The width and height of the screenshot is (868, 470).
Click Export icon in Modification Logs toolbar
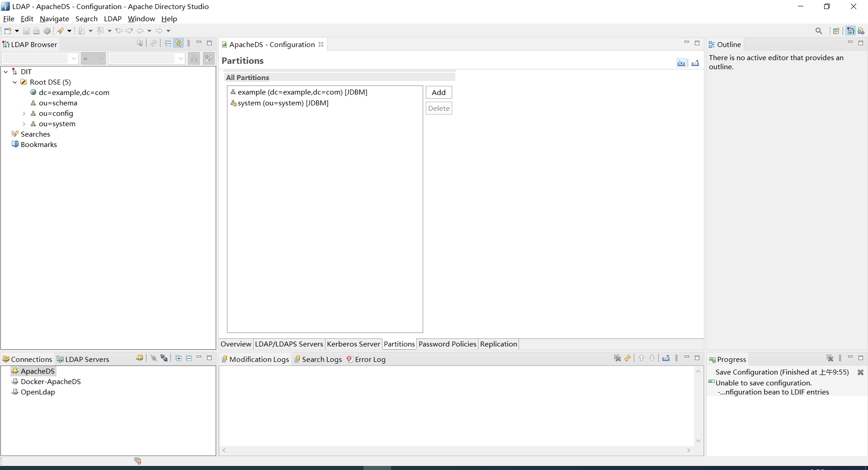pos(665,358)
